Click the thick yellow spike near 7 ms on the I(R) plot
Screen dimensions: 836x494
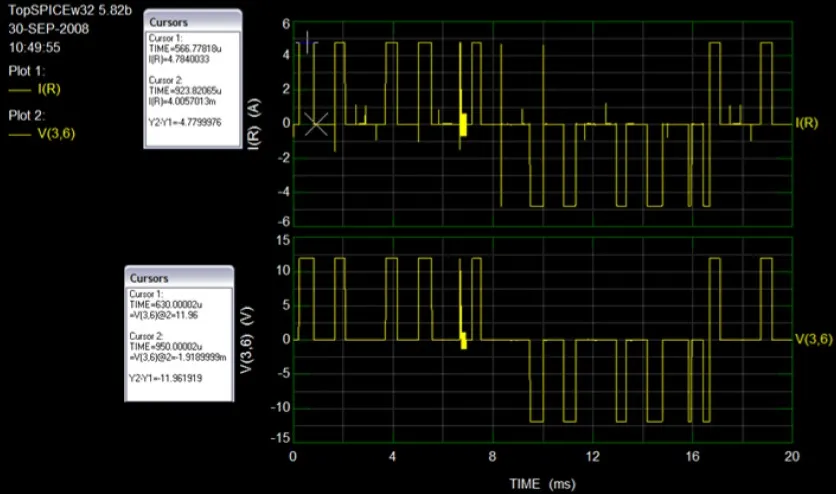click(x=463, y=125)
